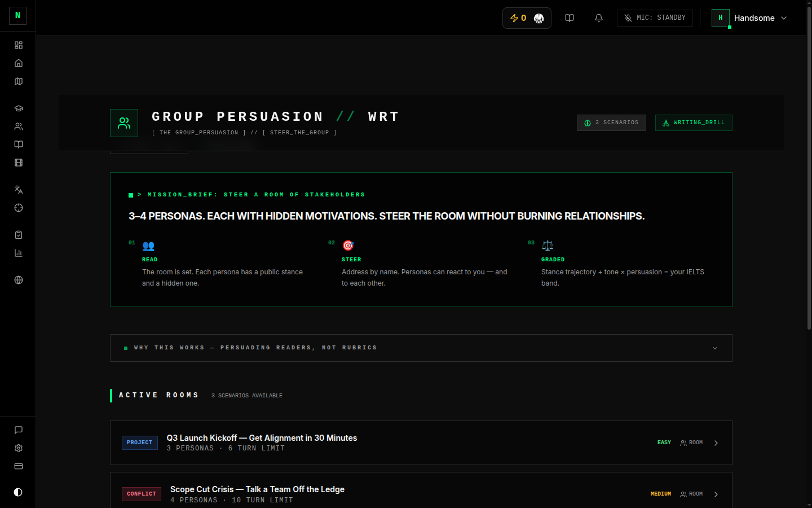Click the page vertical scrollbar
This screenshot has width=812, height=508.
pos(809,169)
